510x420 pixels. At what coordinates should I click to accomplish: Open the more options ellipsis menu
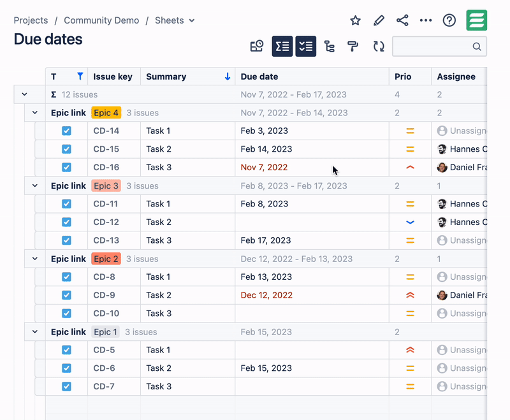point(426,20)
